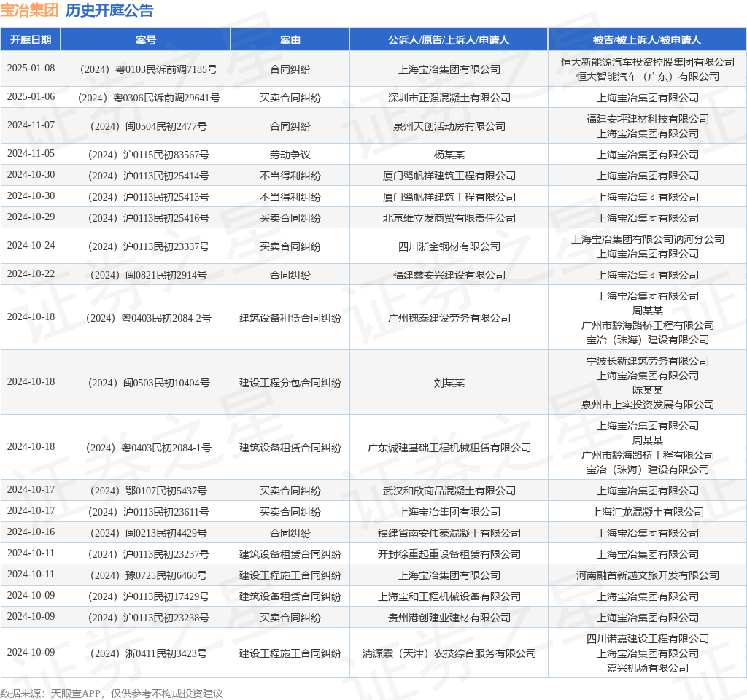Screen dimensions: 747x700
Task: Click the 建设工程分包合同纠纷 case cause
Action: tap(290, 383)
